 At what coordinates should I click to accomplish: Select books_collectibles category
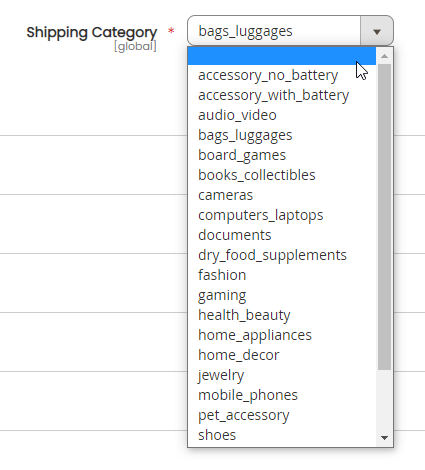coord(282,175)
